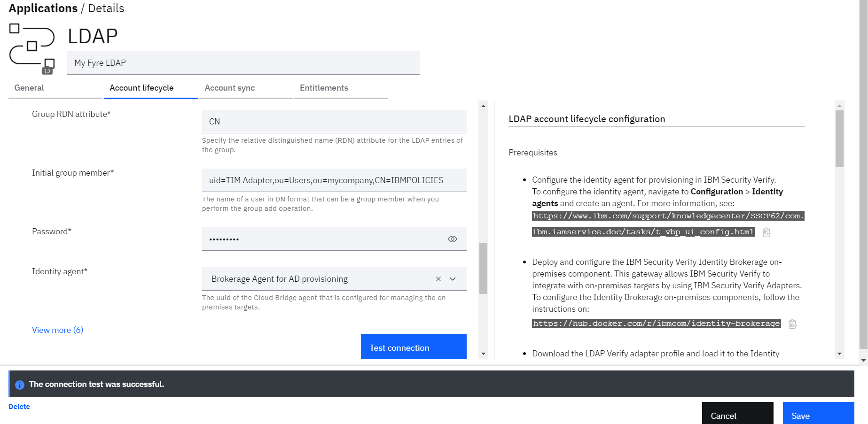Click the help panel scroll down arrow
The height and width of the screenshot is (424, 868).
click(839, 354)
